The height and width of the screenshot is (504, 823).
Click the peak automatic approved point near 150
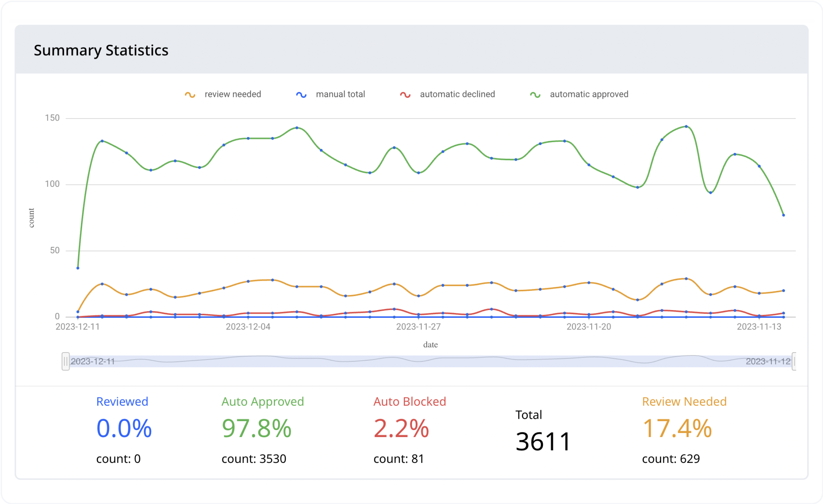pyautogui.click(x=686, y=127)
